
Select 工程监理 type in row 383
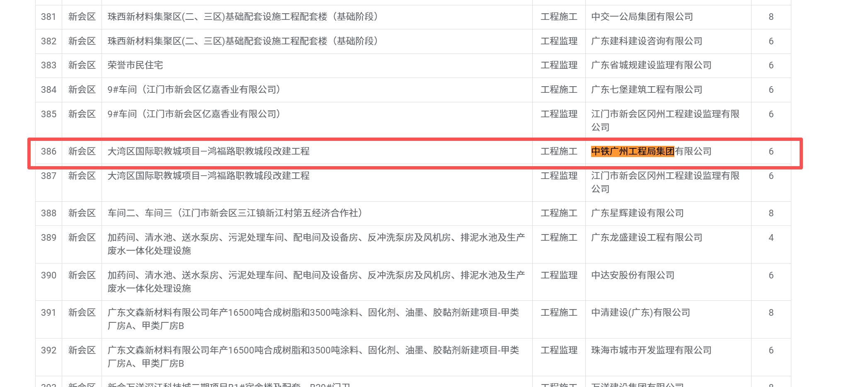tap(559, 65)
